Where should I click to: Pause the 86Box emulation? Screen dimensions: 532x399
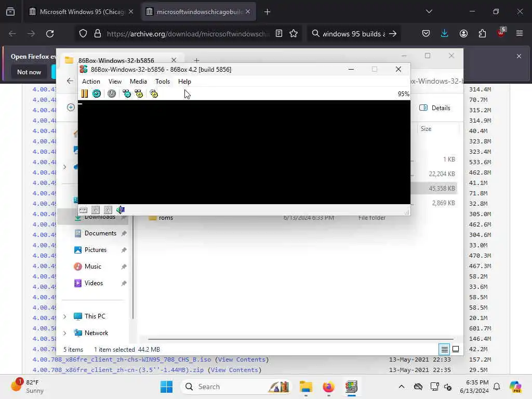click(85, 94)
